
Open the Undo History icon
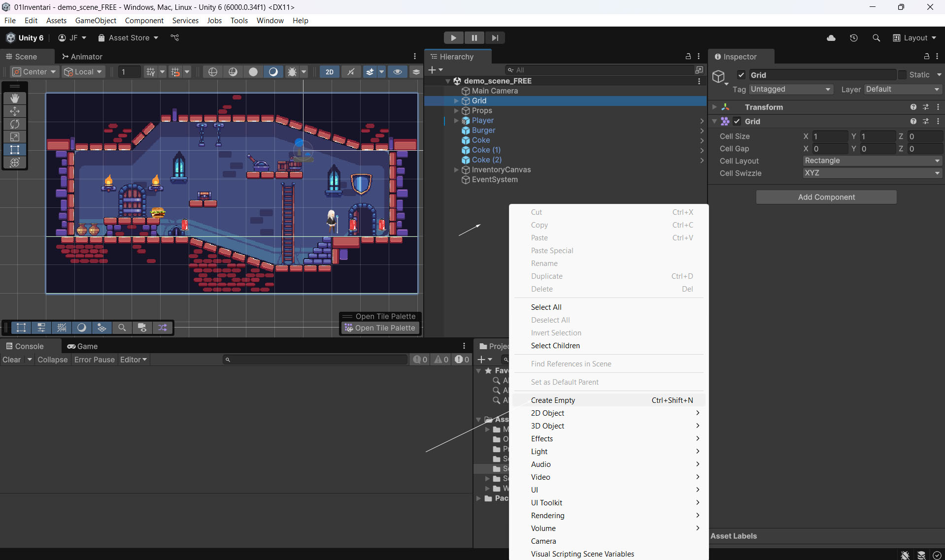(x=854, y=38)
